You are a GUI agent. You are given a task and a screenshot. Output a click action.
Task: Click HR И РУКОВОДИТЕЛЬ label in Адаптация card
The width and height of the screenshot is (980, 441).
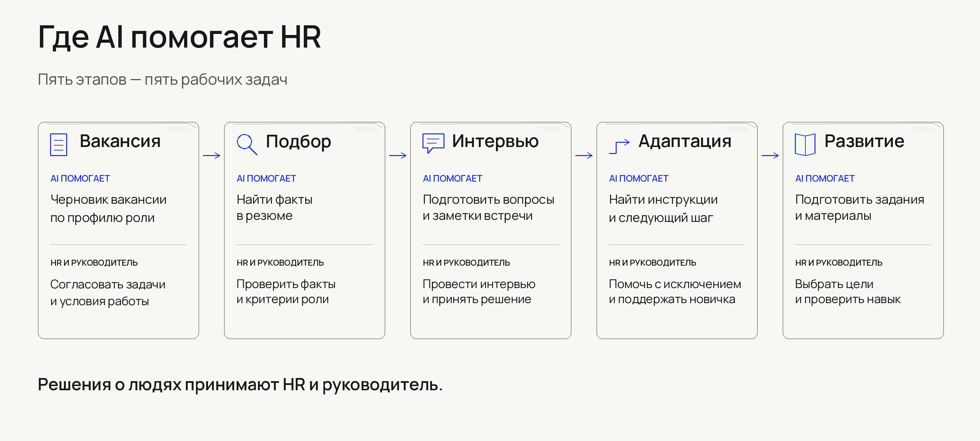[x=652, y=262]
